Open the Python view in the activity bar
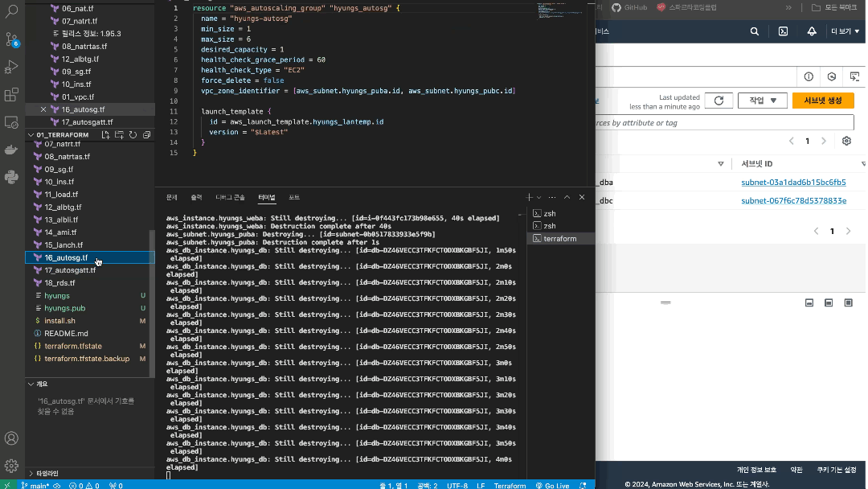The width and height of the screenshot is (868, 489). click(11, 177)
